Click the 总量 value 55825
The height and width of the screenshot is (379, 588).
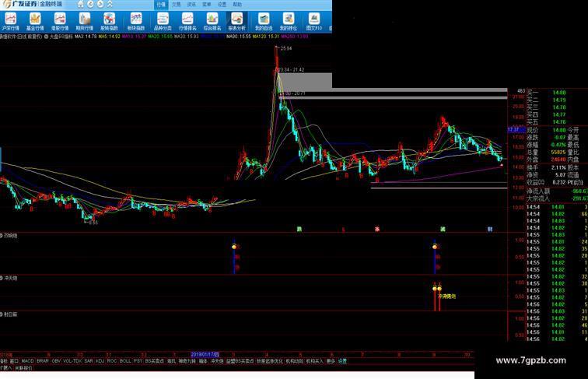coord(558,152)
